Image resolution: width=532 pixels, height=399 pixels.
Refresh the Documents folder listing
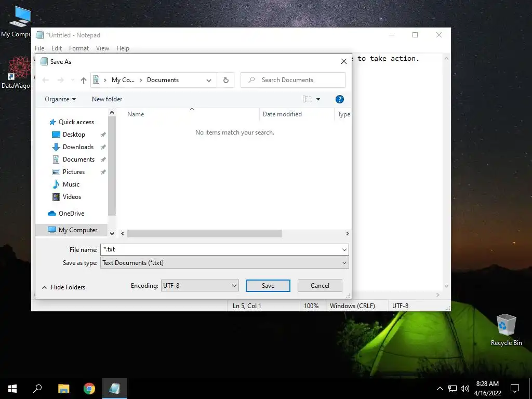[225, 80]
